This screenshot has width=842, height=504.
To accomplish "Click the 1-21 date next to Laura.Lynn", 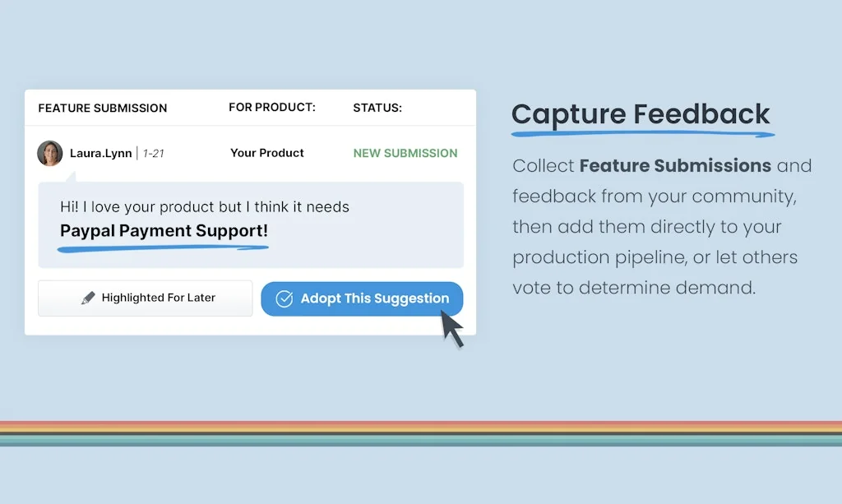I will tap(155, 154).
